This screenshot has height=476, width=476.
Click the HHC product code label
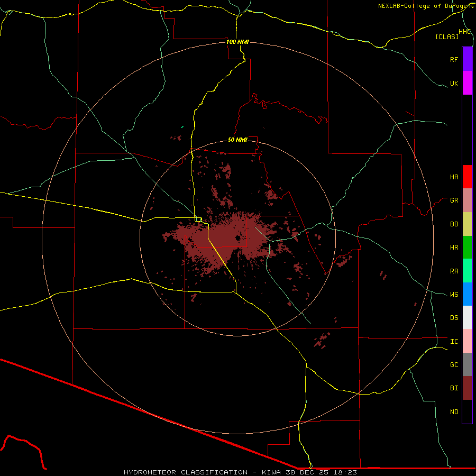pos(464,32)
